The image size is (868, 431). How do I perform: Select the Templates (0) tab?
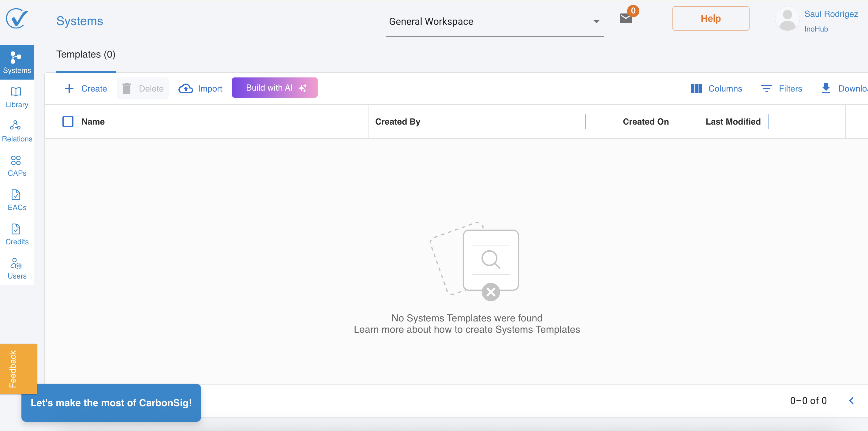point(86,54)
